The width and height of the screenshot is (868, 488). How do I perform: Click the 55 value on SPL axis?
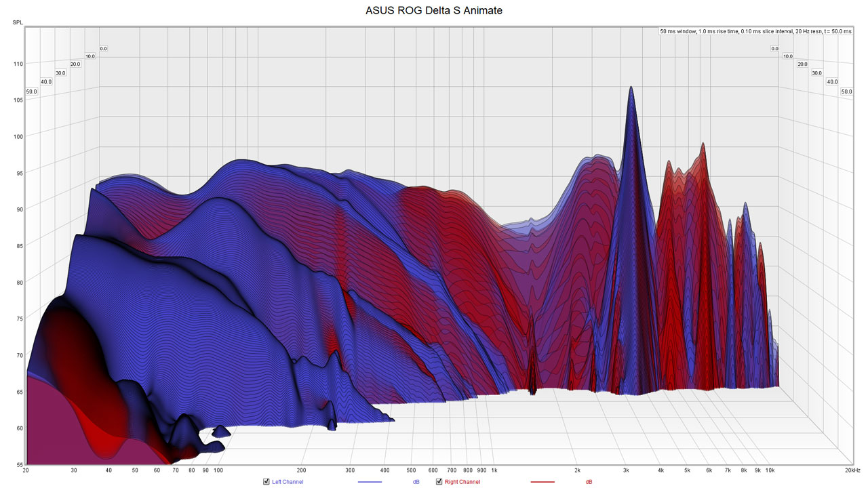(x=20, y=464)
